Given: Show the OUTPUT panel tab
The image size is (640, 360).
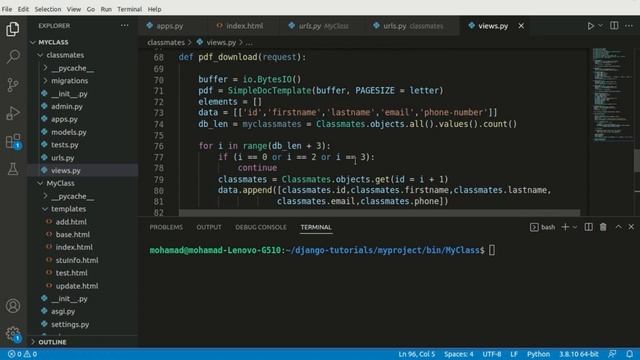Looking at the screenshot, I should [x=209, y=227].
